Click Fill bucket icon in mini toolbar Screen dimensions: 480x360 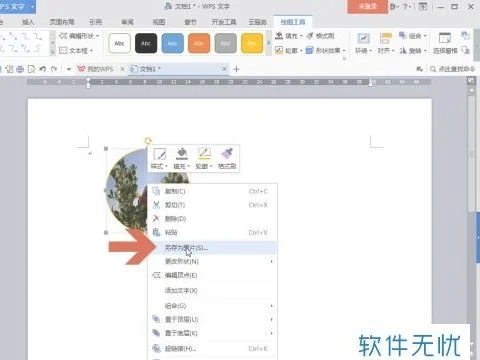tap(182, 154)
